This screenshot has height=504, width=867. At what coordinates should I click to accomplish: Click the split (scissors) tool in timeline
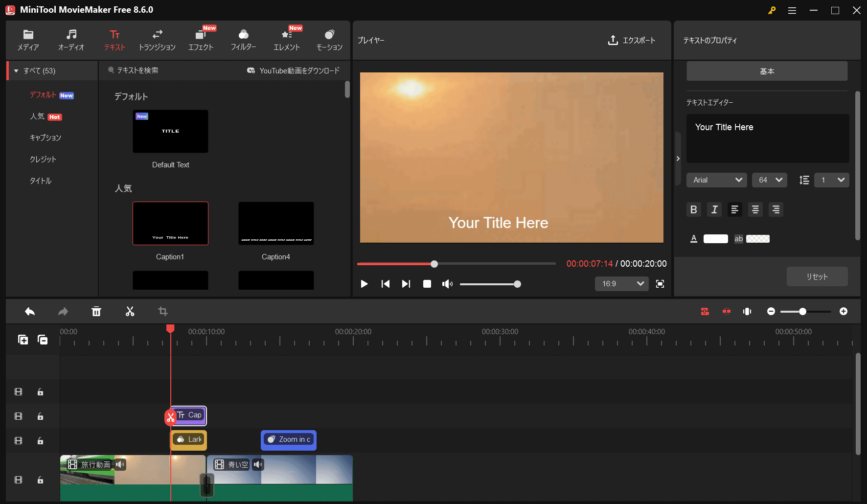130,311
